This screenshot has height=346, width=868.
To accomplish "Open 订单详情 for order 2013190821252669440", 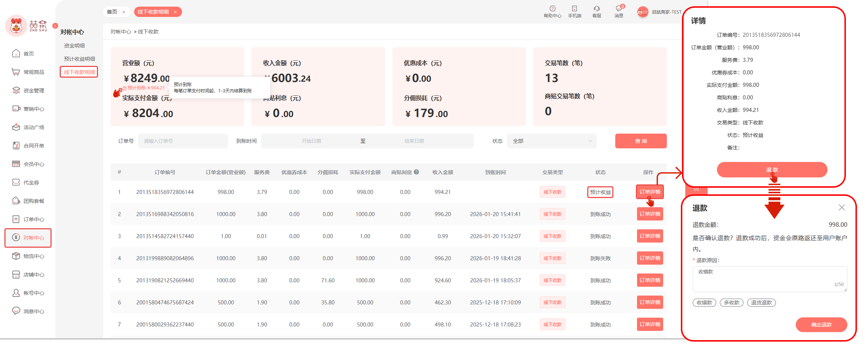I will [x=650, y=280].
